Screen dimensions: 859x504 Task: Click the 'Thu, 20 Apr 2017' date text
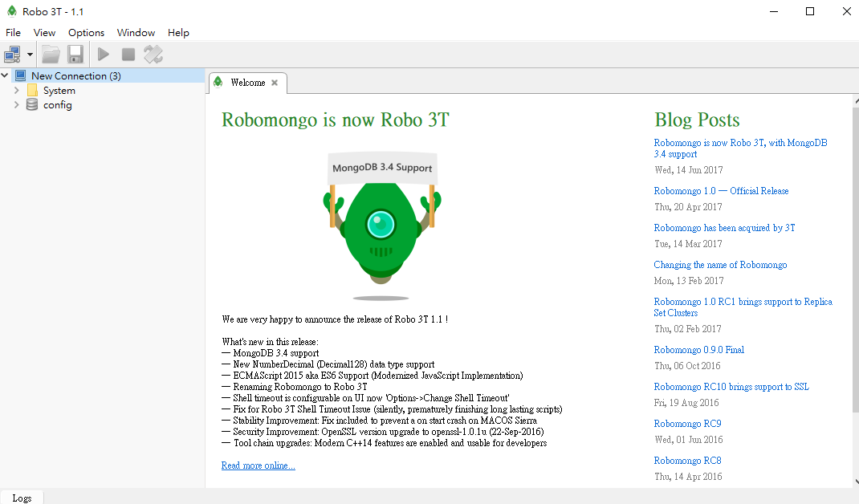pos(688,206)
